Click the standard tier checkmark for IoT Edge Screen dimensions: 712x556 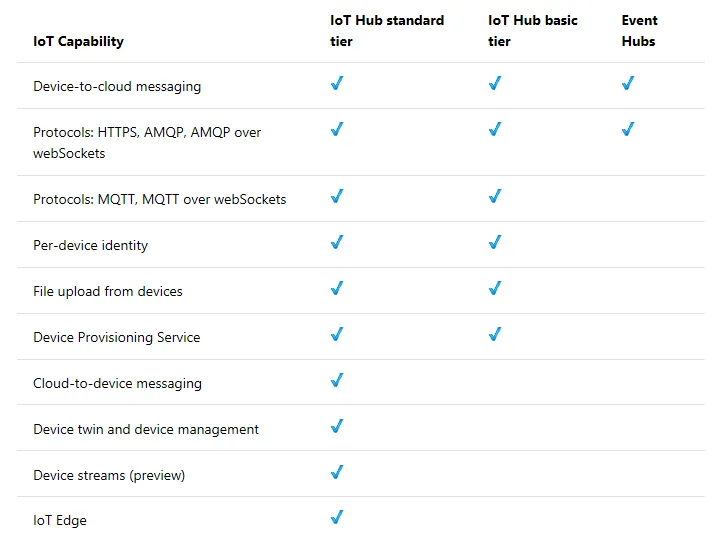(x=337, y=518)
